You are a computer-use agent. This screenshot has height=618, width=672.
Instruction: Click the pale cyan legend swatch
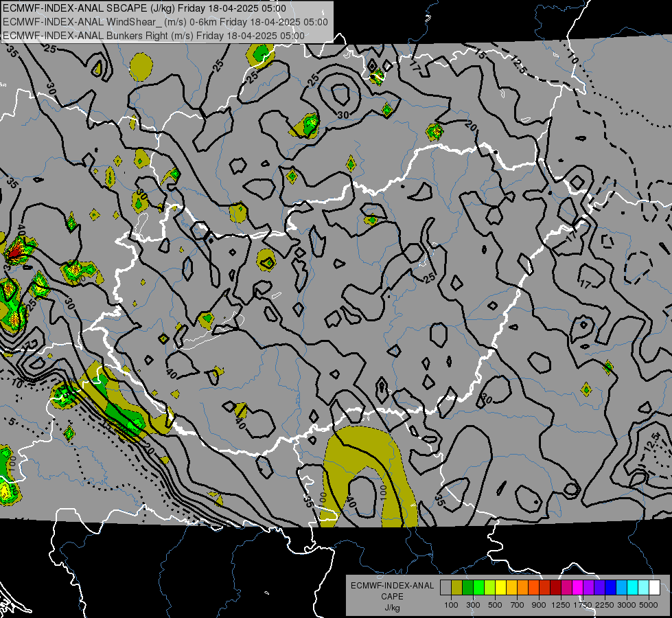pos(643,588)
